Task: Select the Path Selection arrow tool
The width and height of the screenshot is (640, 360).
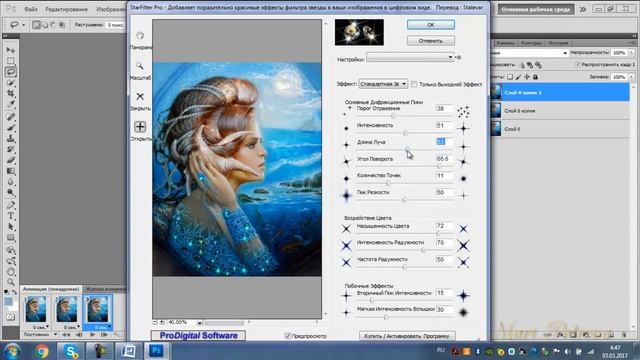Action: (11, 227)
